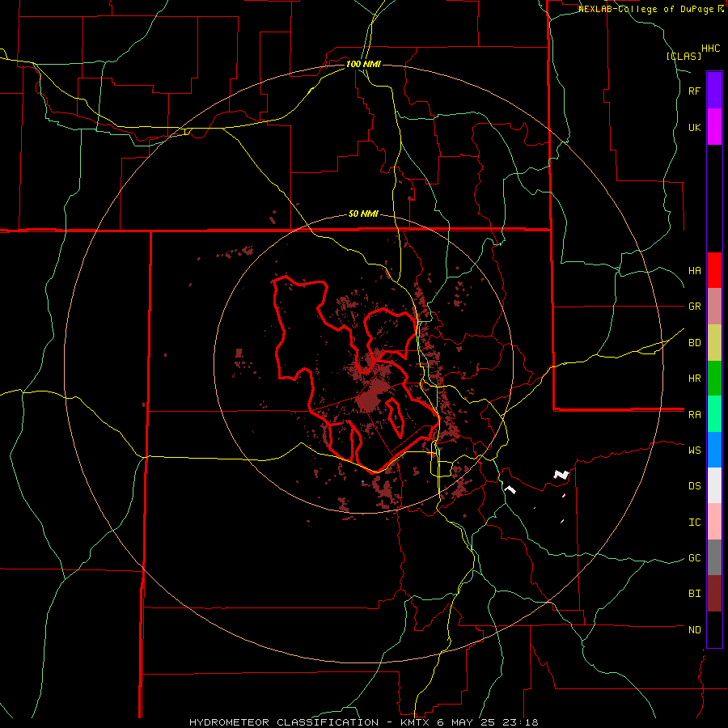Click the purple RF color swatch in the legend
The height and width of the screenshot is (728, 728).
coord(714,91)
